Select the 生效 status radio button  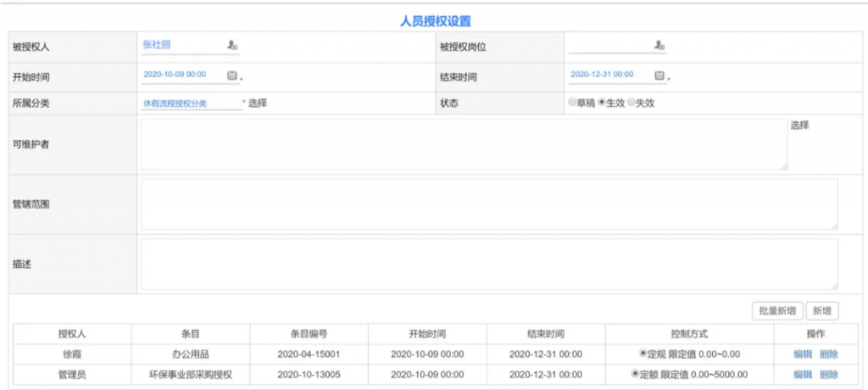click(602, 103)
